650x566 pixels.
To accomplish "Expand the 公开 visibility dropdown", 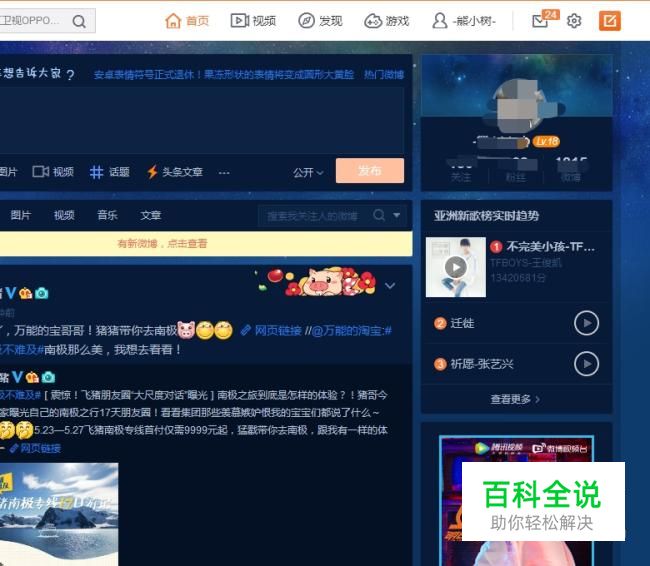I will (x=308, y=172).
